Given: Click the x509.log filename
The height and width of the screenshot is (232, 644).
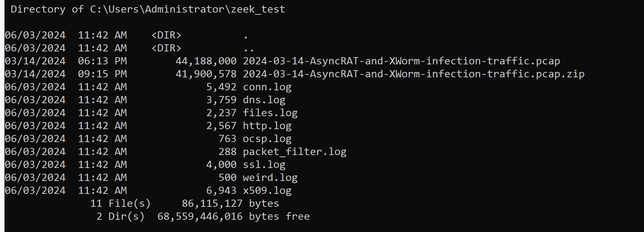Looking at the screenshot, I should click(267, 191).
